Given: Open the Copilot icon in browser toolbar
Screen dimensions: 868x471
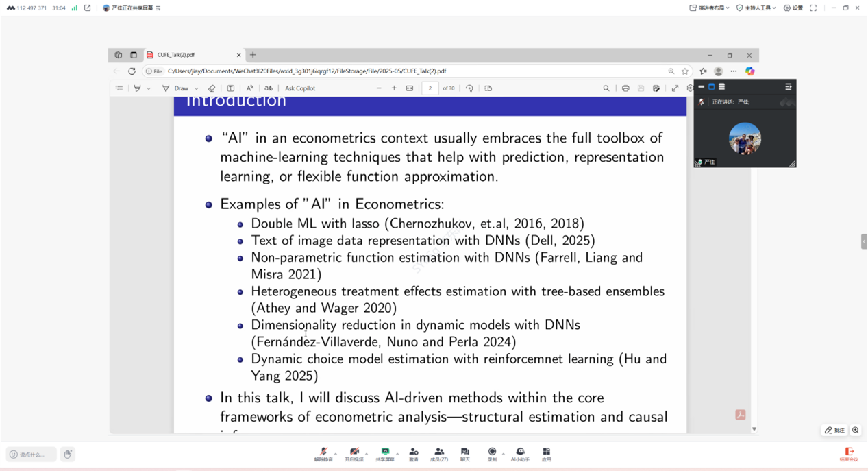Looking at the screenshot, I should point(750,71).
